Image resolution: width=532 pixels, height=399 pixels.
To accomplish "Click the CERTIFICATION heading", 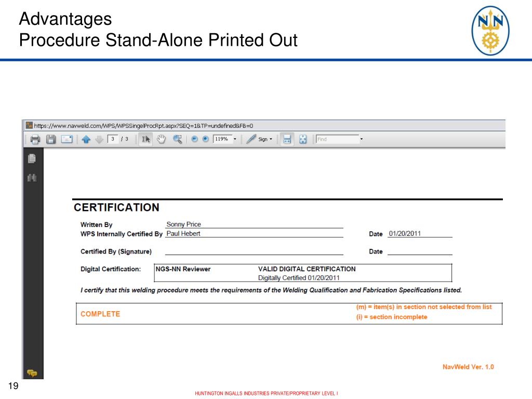I will tap(116, 207).
